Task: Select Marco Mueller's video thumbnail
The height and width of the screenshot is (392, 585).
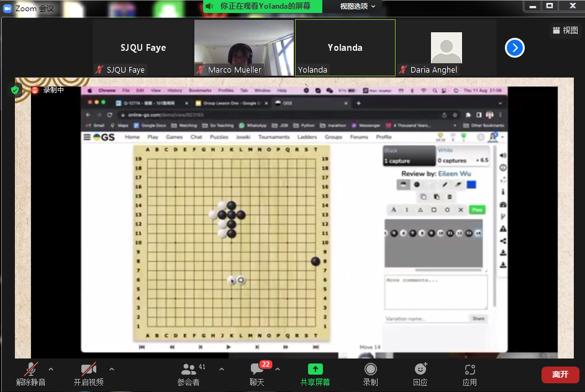Action: (244, 47)
